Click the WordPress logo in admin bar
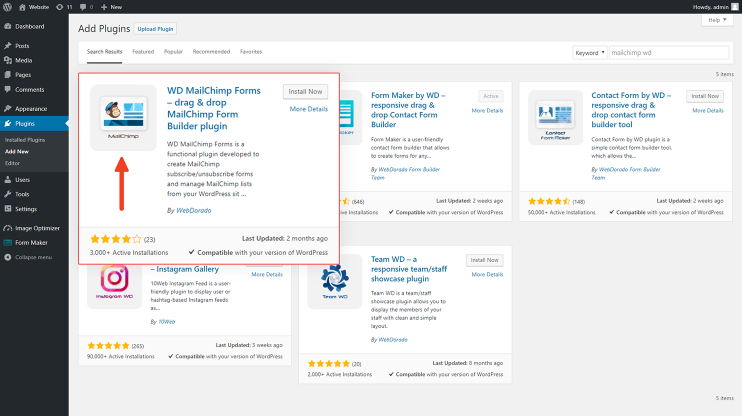The width and height of the screenshot is (742, 416). pos(7,7)
